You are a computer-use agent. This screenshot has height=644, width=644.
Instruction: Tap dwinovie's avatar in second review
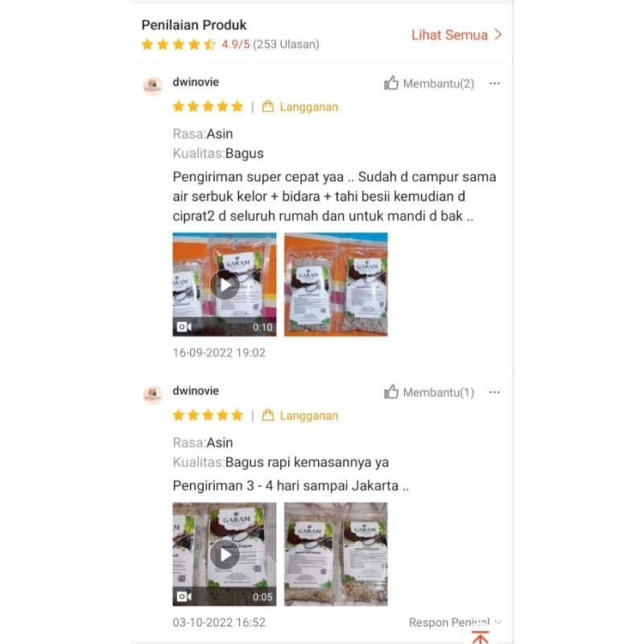pyautogui.click(x=153, y=395)
